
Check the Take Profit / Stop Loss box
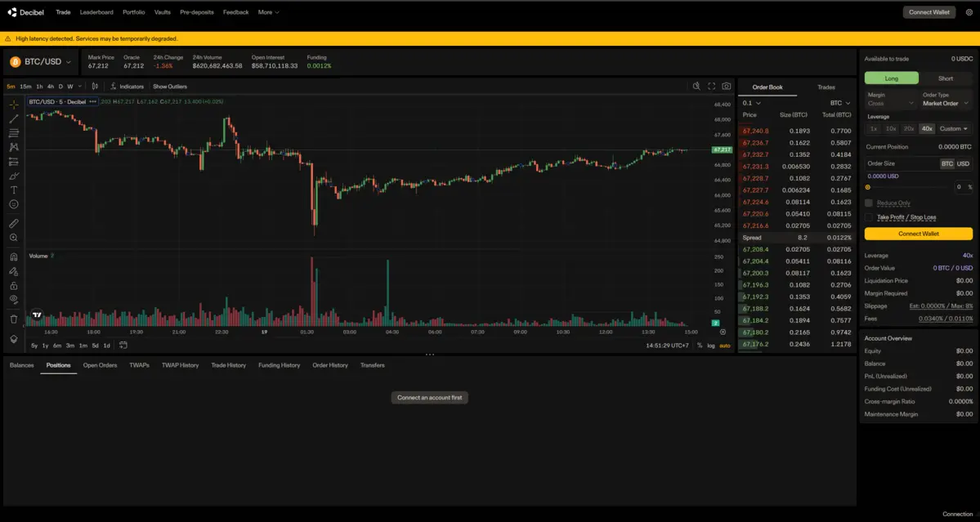(x=869, y=217)
